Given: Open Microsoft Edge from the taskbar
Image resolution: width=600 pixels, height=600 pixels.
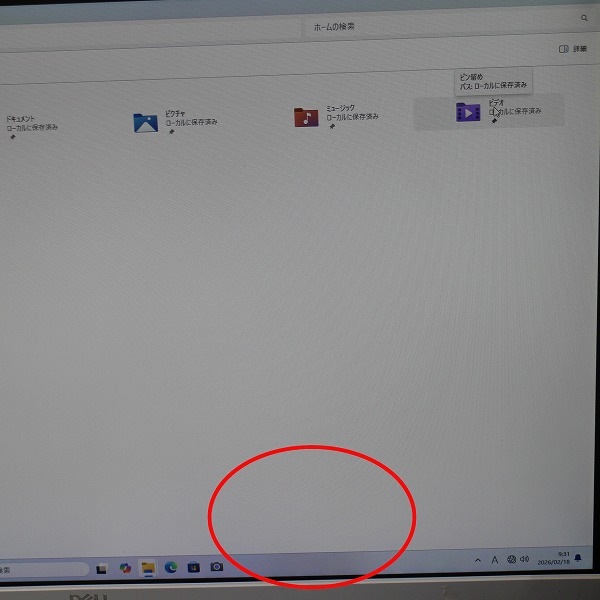Looking at the screenshot, I should tap(171, 567).
